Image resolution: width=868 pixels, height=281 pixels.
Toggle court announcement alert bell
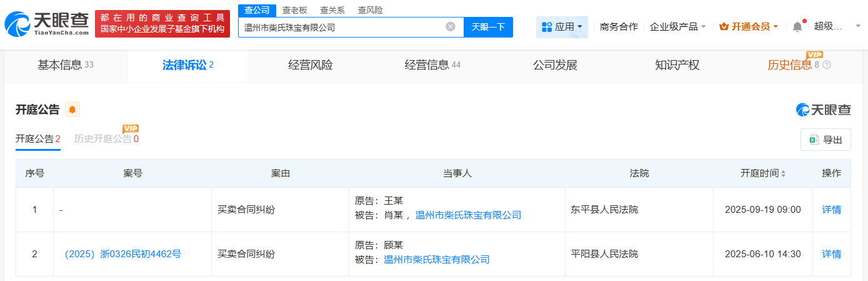click(72, 110)
